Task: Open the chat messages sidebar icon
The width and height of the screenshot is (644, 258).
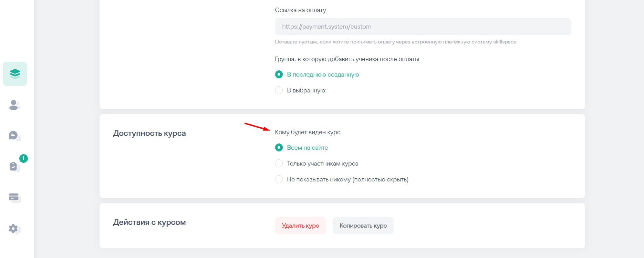Action: (x=14, y=136)
